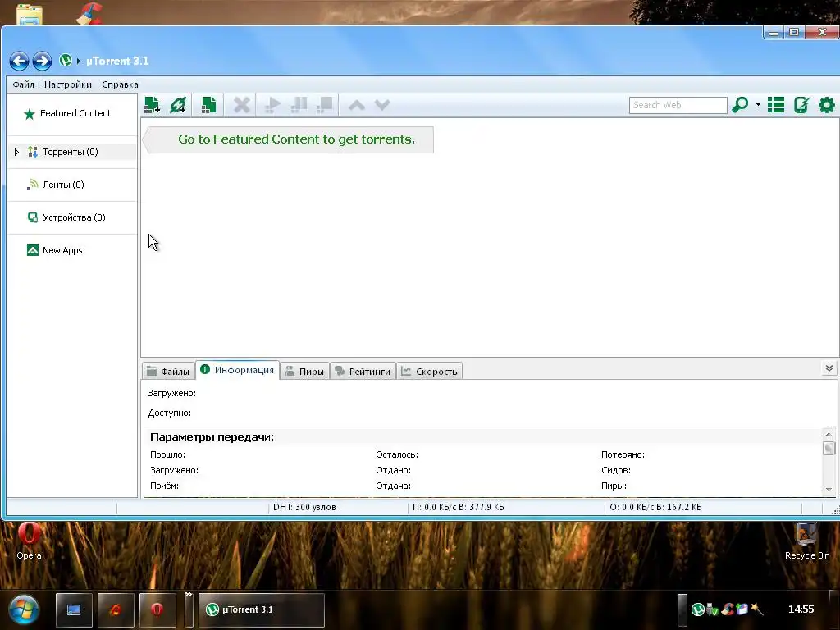
Task: Collapse the detail pane double-chevron
Action: point(829,368)
